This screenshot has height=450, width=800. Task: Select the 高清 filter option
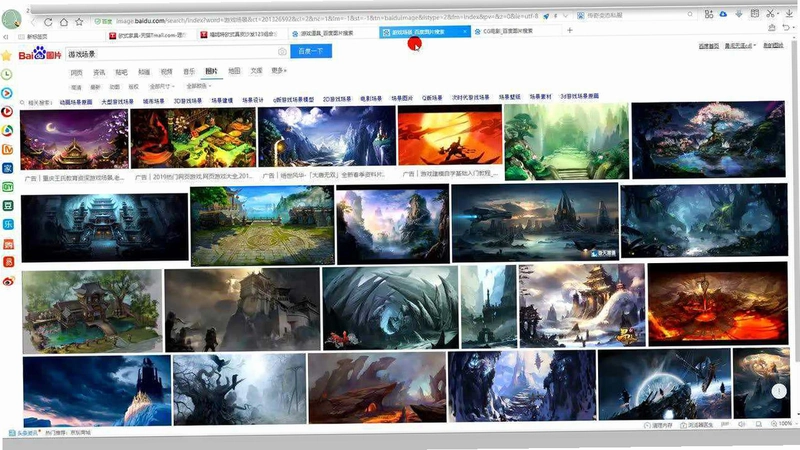pyautogui.click(x=77, y=87)
